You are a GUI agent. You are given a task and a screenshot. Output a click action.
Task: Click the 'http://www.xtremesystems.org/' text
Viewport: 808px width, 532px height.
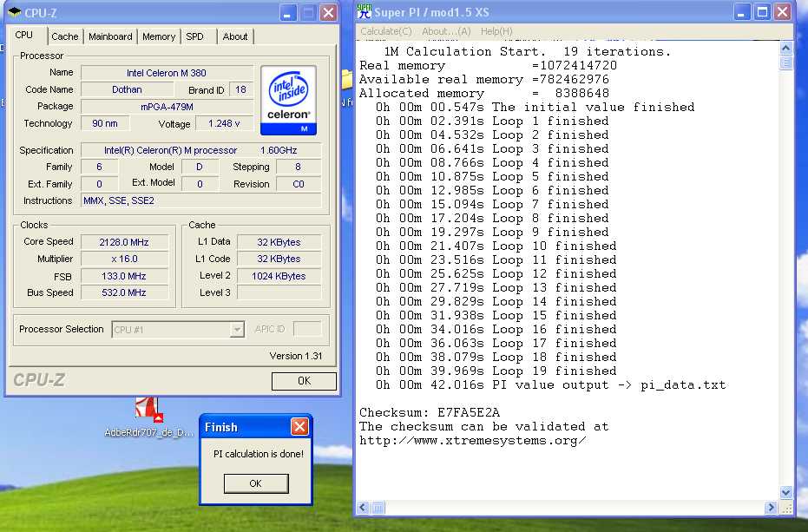[x=472, y=441]
